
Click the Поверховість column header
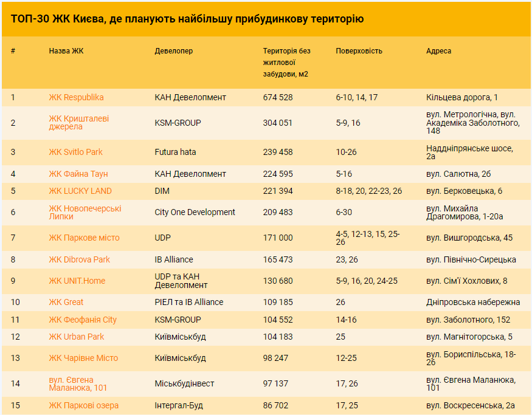tap(359, 51)
